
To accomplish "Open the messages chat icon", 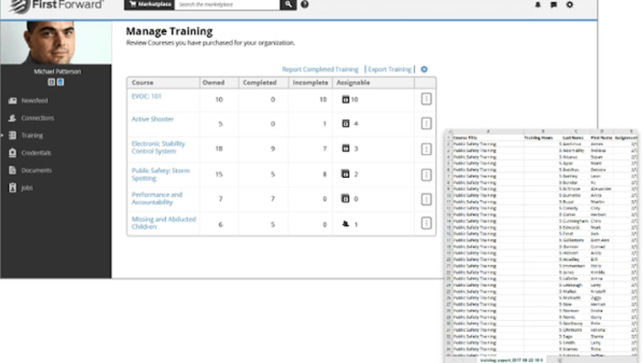I will [554, 5].
